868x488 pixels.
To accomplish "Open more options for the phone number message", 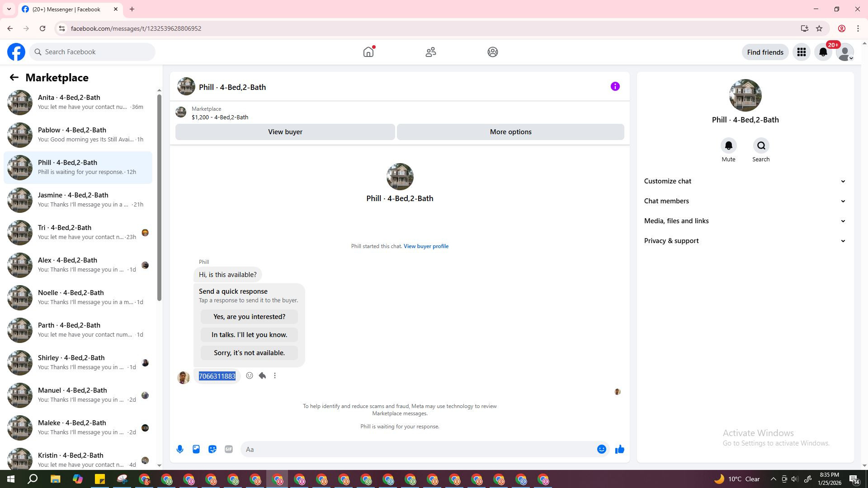I will tap(275, 375).
